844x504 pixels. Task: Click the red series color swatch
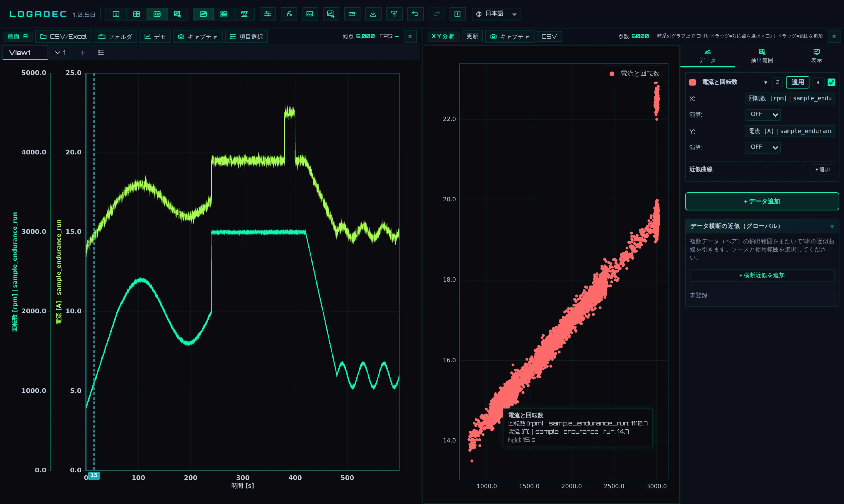coord(692,82)
